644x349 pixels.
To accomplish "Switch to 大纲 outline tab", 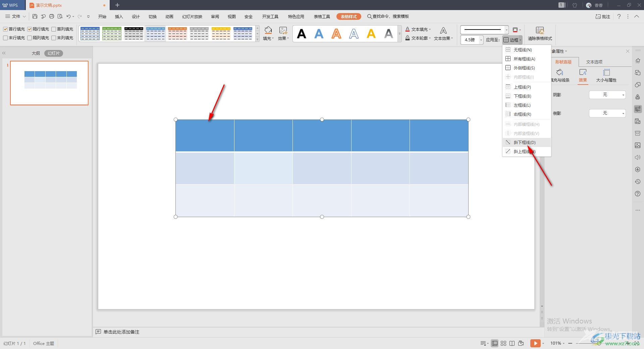I will (36, 53).
